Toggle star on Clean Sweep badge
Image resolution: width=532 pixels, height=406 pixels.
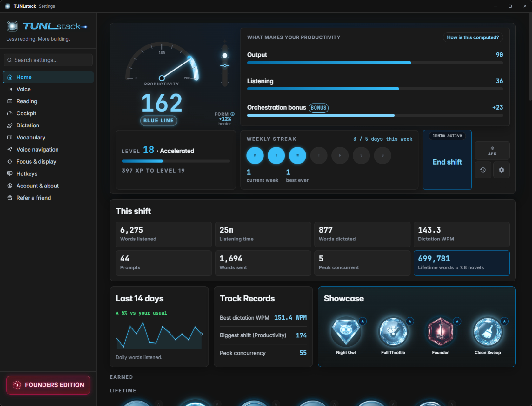pyautogui.click(x=504, y=321)
